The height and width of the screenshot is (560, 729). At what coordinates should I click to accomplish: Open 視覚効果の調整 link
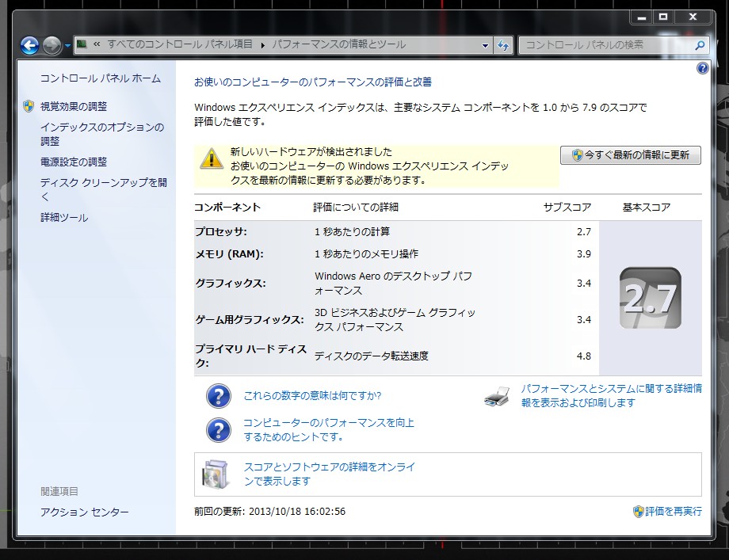74,106
